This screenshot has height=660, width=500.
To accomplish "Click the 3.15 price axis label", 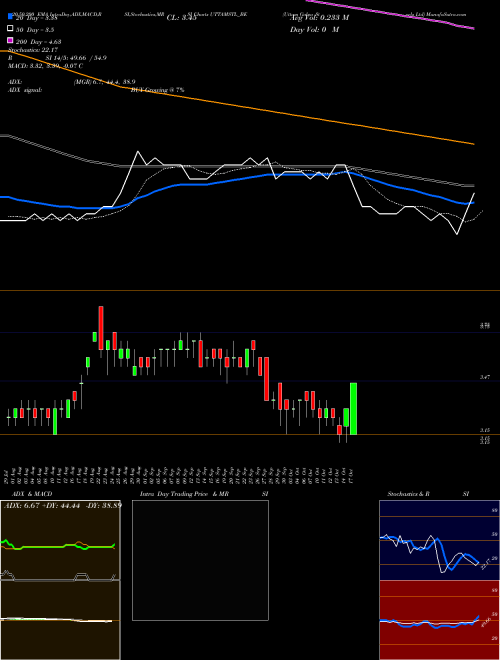I will pyautogui.click(x=485, y=431).
